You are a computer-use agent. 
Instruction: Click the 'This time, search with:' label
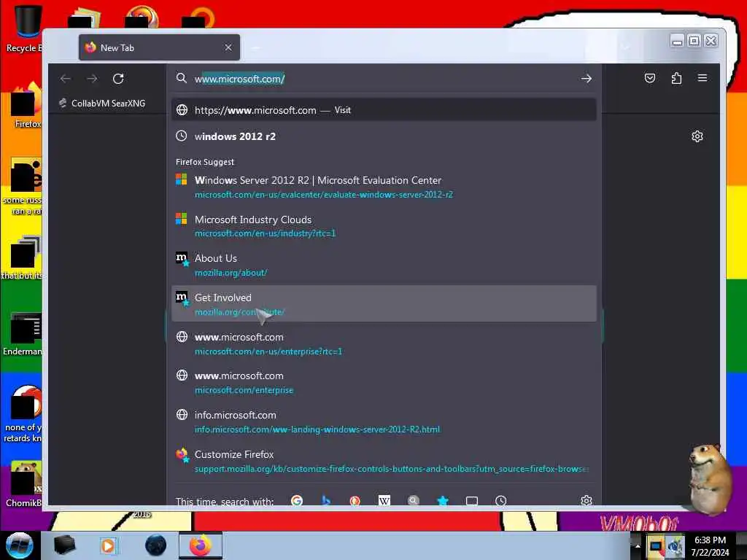[225, 502]
